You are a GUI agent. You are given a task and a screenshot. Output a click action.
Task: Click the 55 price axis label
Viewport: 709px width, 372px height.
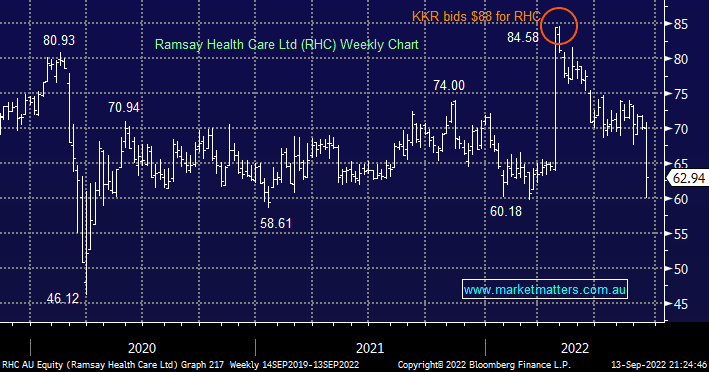pyautogui.click(x=681, y=234)
